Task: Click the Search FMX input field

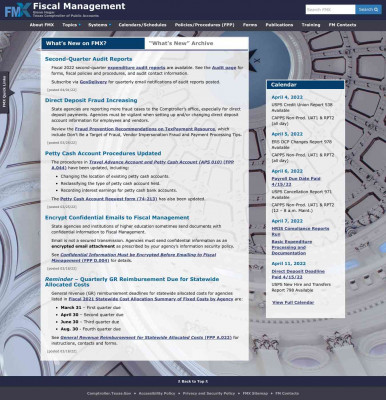Action: [x=330, y=10]
